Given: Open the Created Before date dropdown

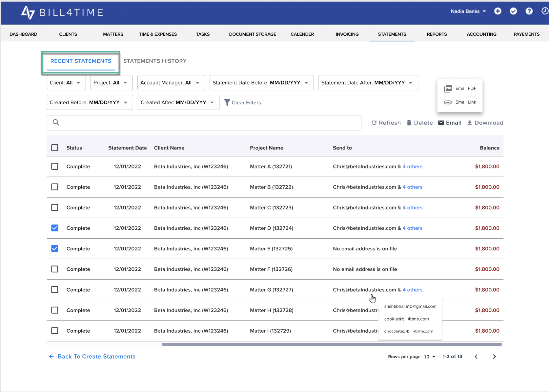Looking at the screenshot, I should [90, 102].
